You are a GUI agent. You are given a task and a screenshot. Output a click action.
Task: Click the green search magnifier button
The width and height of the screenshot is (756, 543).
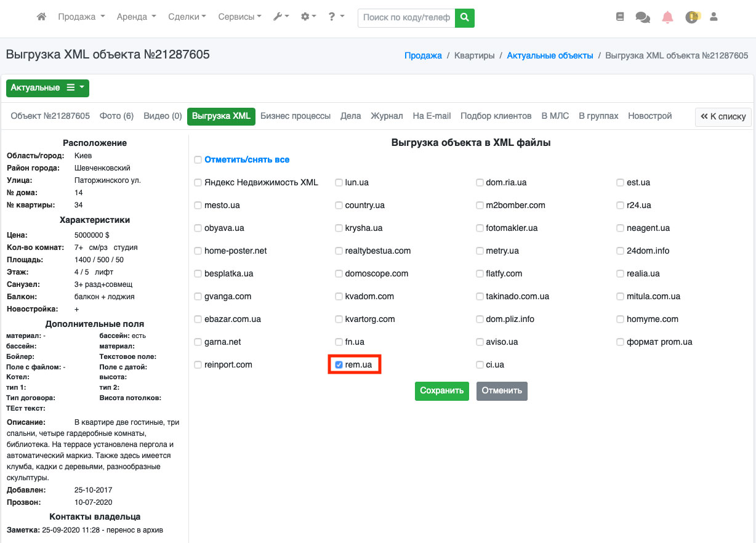465,18
